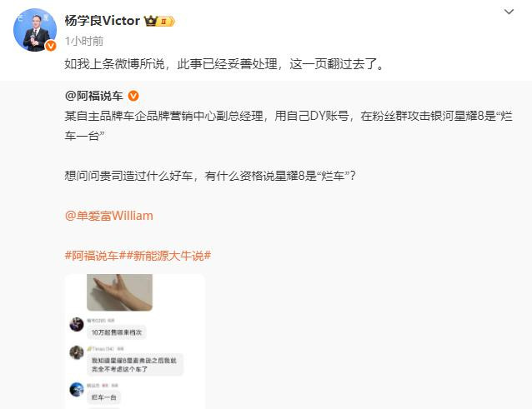Open 杨学良Victor's profile avatar
The width and height of the screenshot is (532, 409).
click(x=35, y=30)
